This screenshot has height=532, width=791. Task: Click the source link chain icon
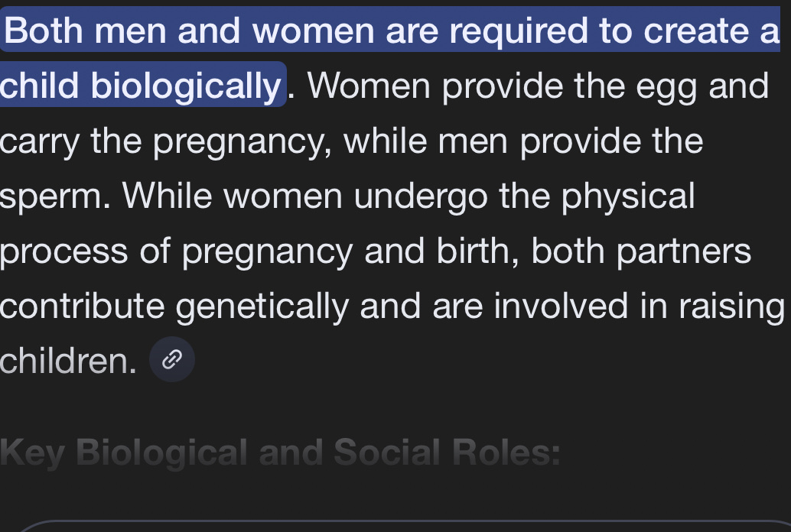[x=172, y=360]
